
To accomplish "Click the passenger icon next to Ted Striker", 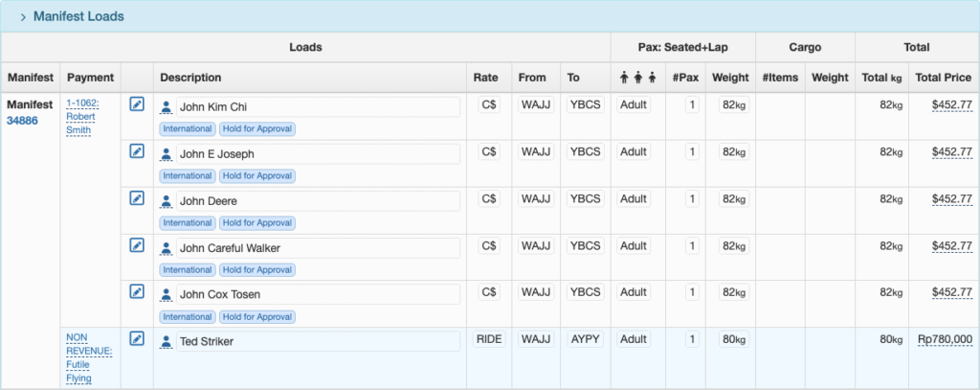I will click(x=167, y=341).
